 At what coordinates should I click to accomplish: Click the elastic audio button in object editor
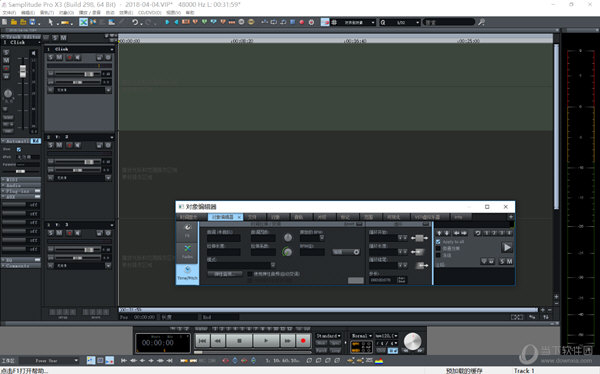tap(225, 274)
